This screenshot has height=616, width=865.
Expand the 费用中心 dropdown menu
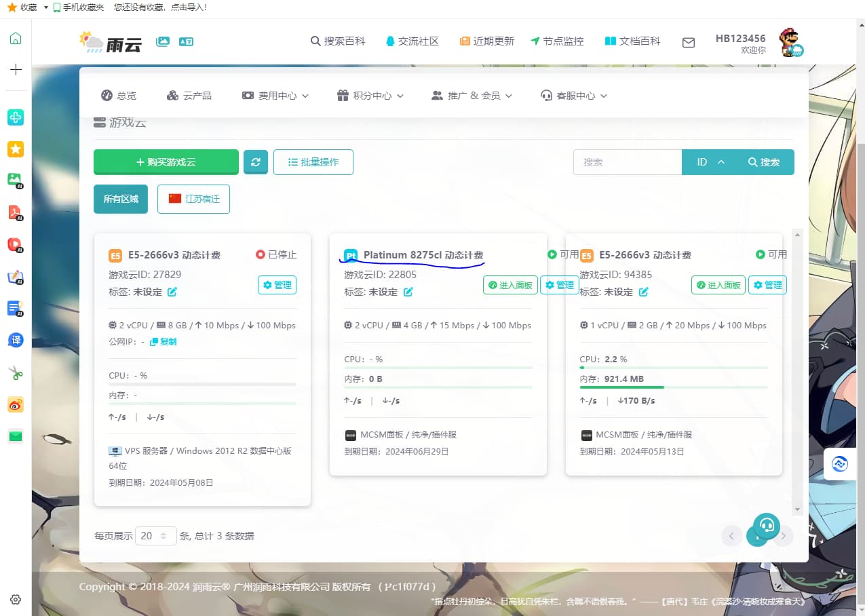pyautogui.click(x=275, y=96)
